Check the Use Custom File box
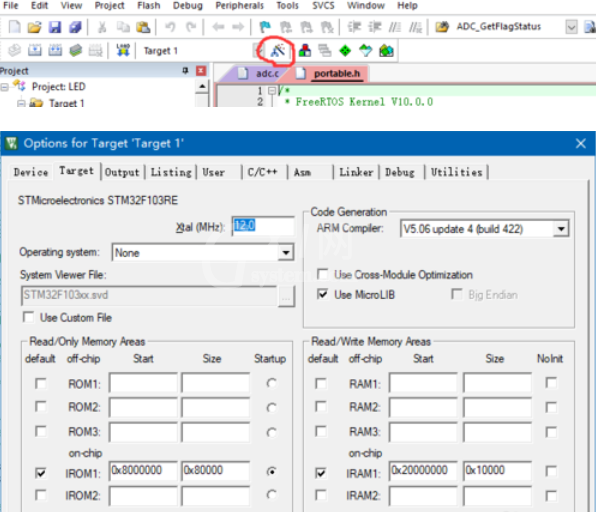 (29, 317)
